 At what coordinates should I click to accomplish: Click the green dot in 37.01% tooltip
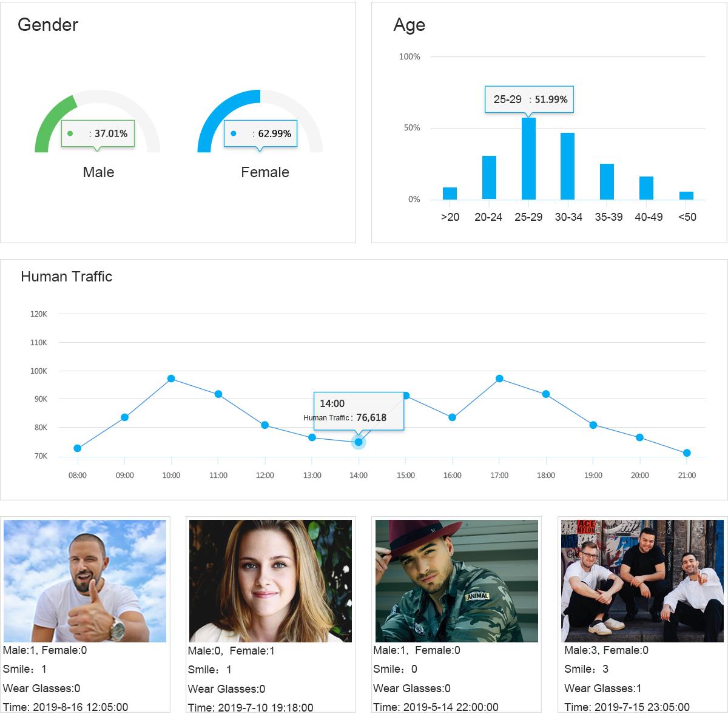pos(70,133)
